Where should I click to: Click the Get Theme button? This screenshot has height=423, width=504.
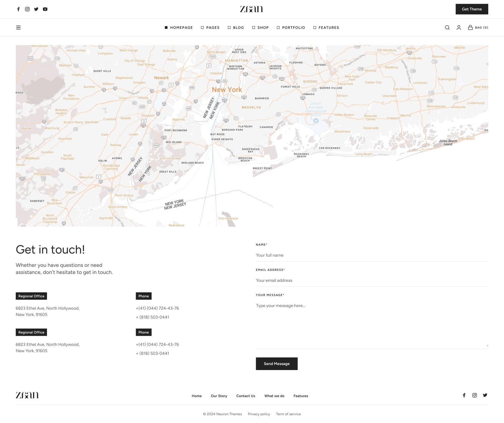click(x=472, y=9)
